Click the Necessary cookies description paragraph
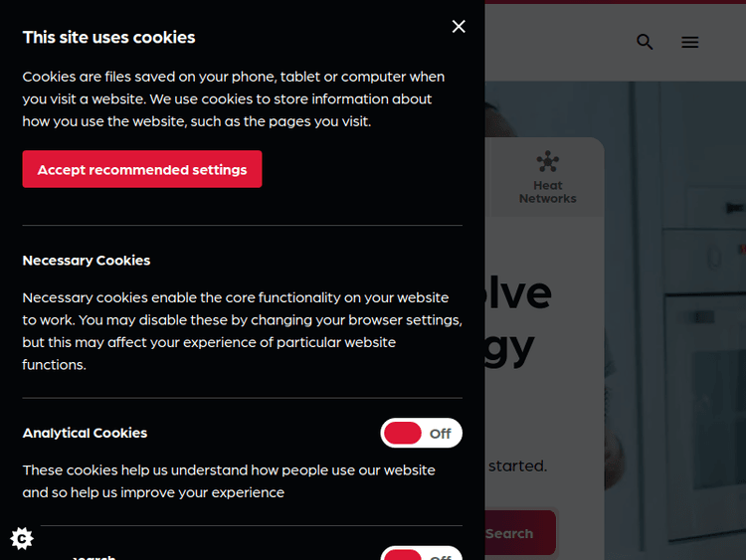The width and height of the screenshot is (746, 560). click(x=242, y=330)
